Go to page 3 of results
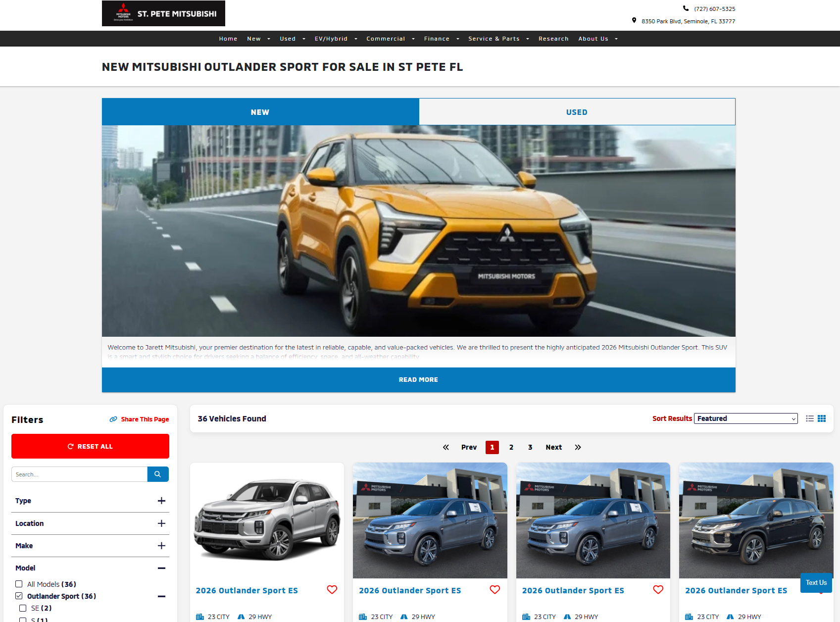 coord(530,447)
